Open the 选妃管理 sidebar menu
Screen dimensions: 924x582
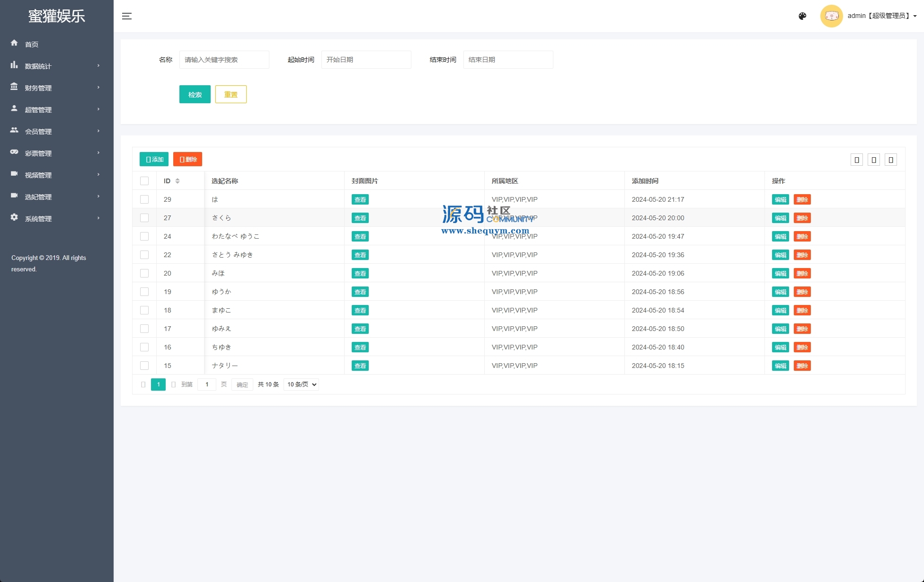click(38, 197)
